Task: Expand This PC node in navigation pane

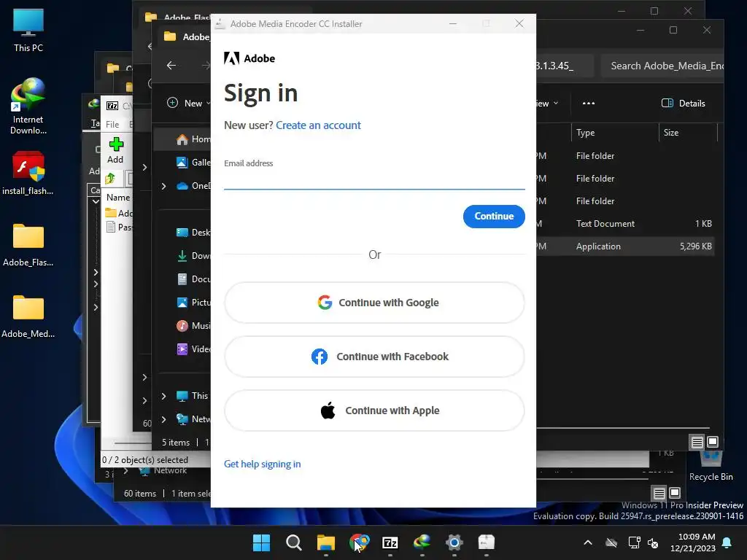Action: tap(163, 396)
